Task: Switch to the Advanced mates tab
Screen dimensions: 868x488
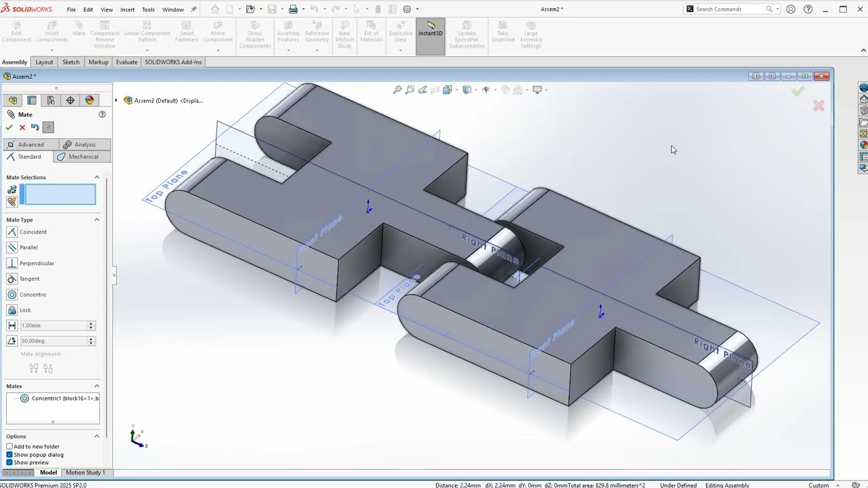Action: 30,144
